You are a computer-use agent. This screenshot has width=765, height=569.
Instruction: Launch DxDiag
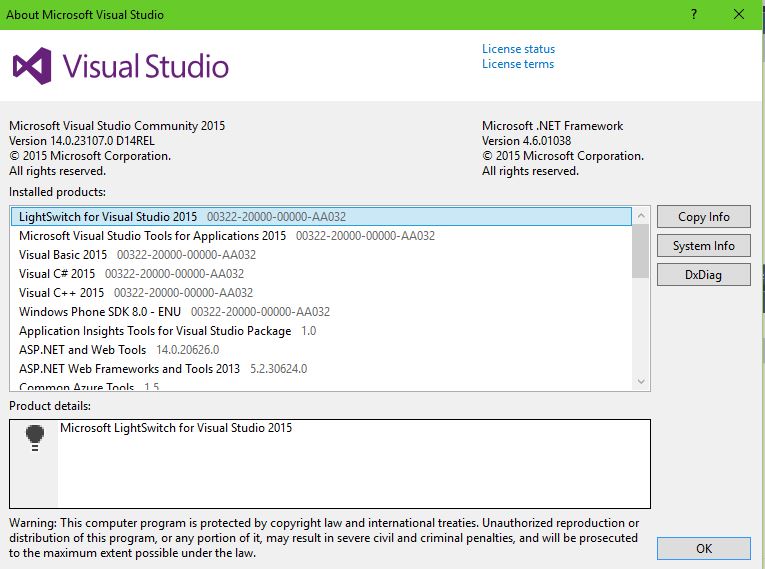(x=704, y=275)
